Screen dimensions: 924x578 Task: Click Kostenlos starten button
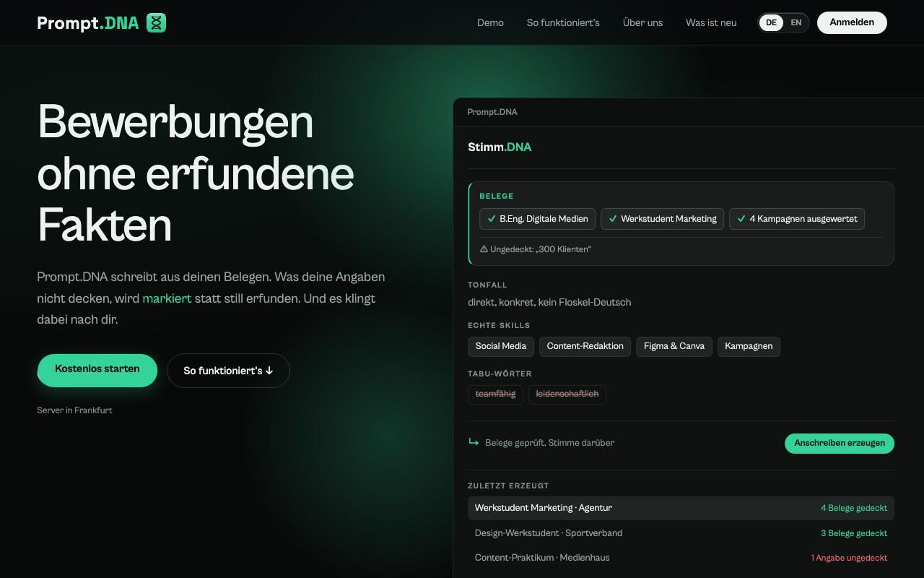click(x=97, y=370)
